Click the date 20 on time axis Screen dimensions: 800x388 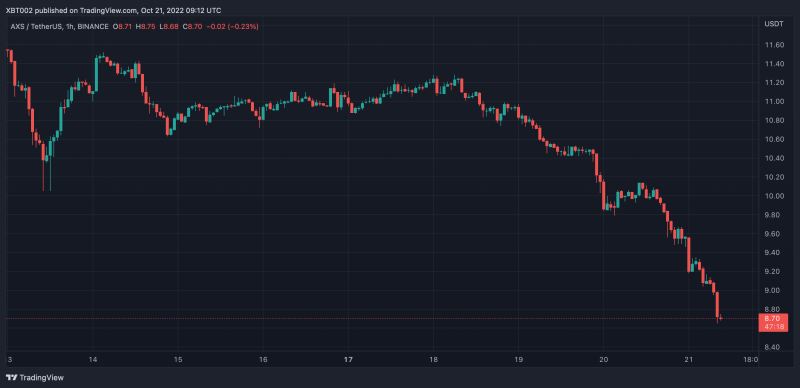click(x=604, y=359)
